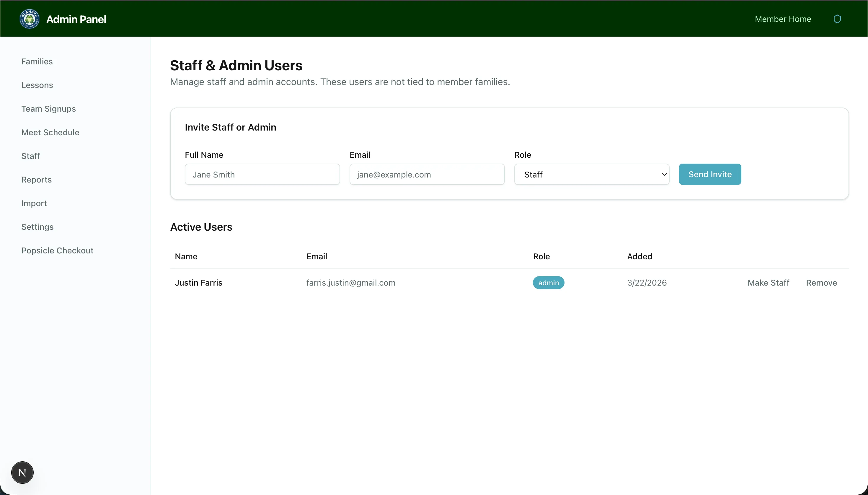The width and height of the screenshot is (868, 495).
Task: Click the shield icon in header
Action: point(837,19)
